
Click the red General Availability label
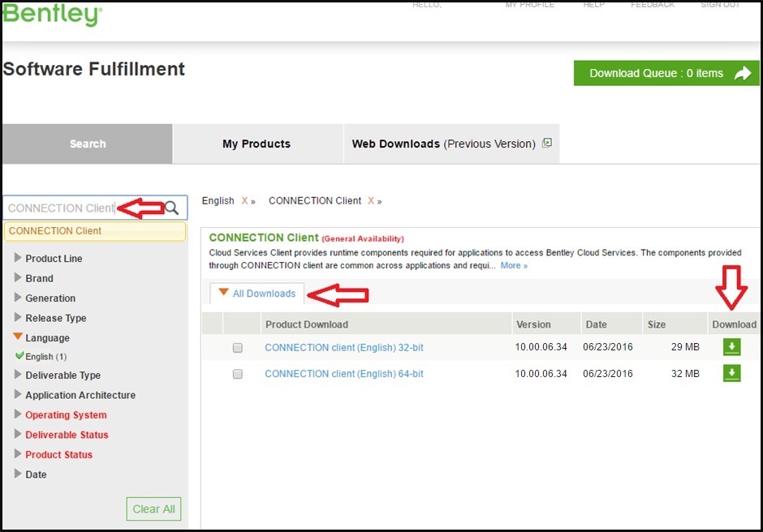coord(363,238)
